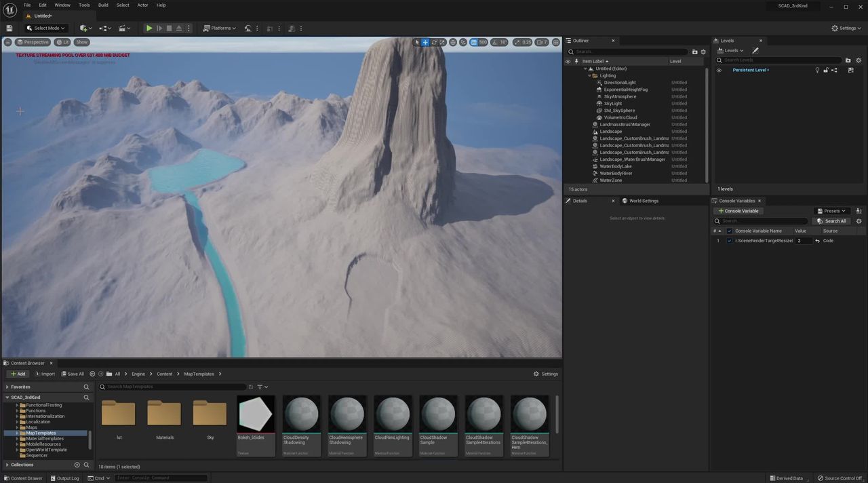Select the translate move gizmo tool
Image resolution: width=868 pixels, height=483 pixels.
click(425, 42)
